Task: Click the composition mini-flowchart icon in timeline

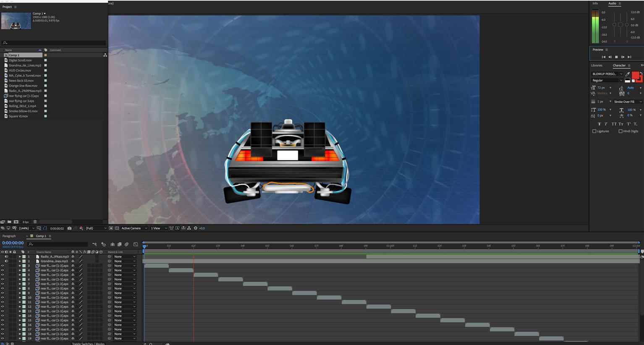Action: coord(94,244)
